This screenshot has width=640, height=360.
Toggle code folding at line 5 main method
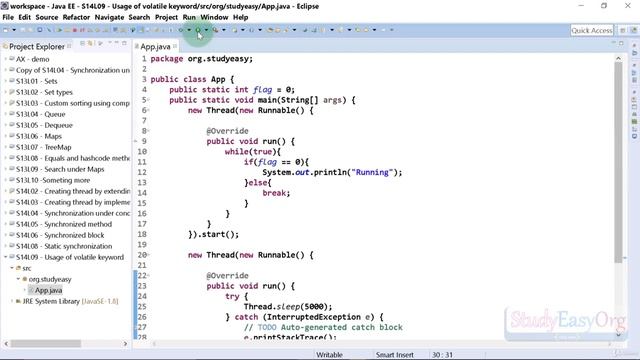pos(149,100)
